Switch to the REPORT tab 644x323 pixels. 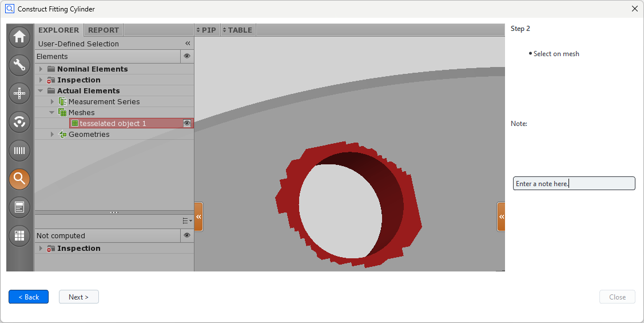(104, 30)
